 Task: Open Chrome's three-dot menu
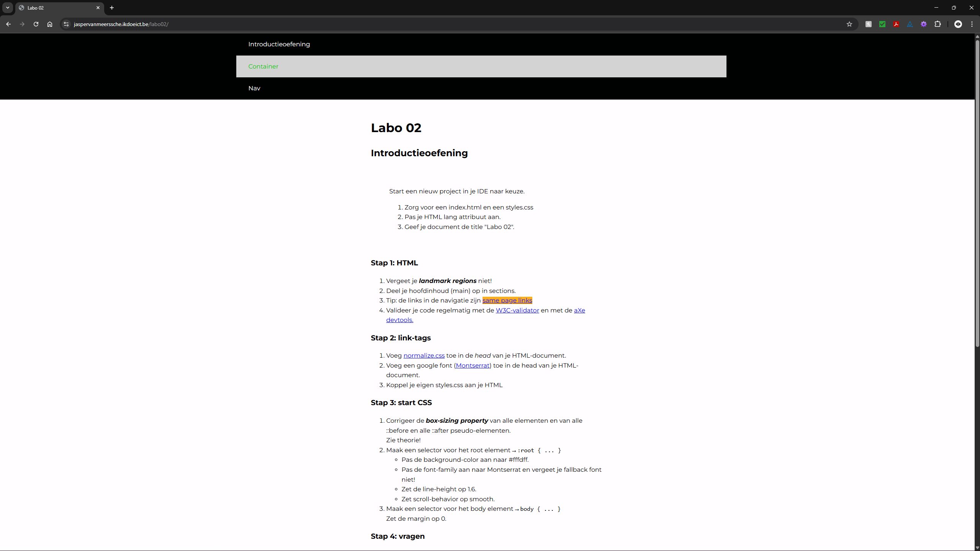972,24
